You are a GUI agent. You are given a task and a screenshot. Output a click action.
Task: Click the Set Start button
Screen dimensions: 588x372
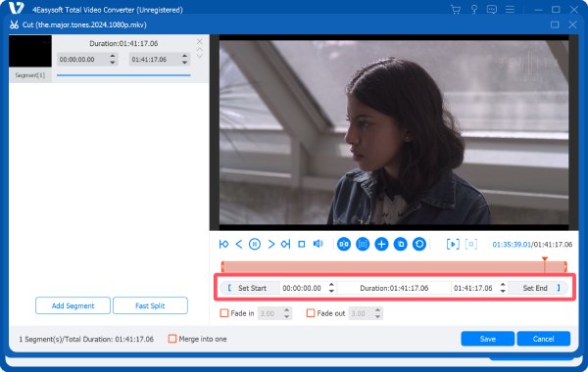[250, 288]
